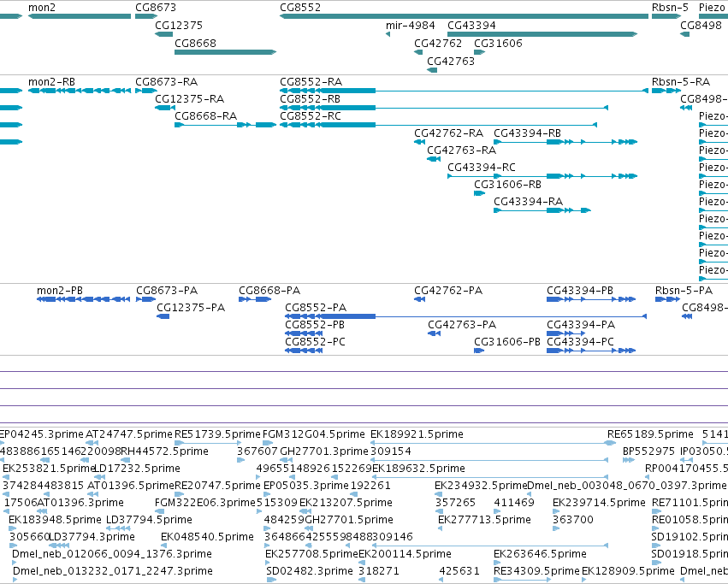
Task: Select EST EK189632.5prime
Action: click(418, 469)
